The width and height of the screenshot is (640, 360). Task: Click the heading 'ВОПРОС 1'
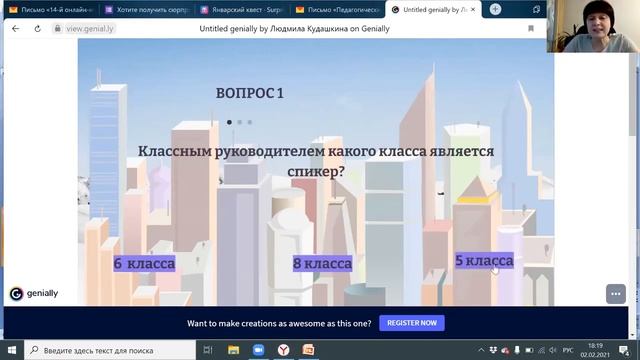coord(250,93)
